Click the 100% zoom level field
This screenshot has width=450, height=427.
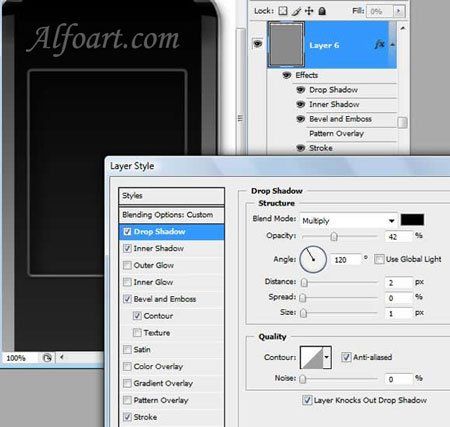point(21,358)
